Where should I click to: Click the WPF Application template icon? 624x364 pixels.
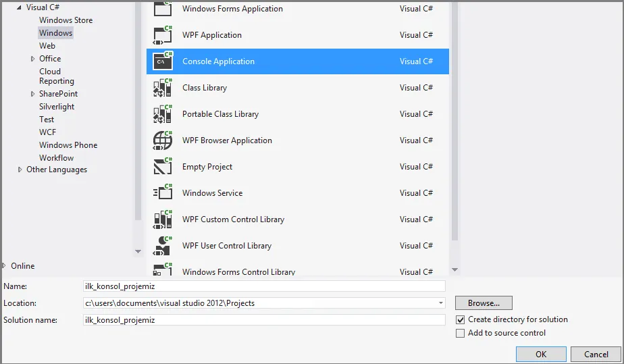163,35
